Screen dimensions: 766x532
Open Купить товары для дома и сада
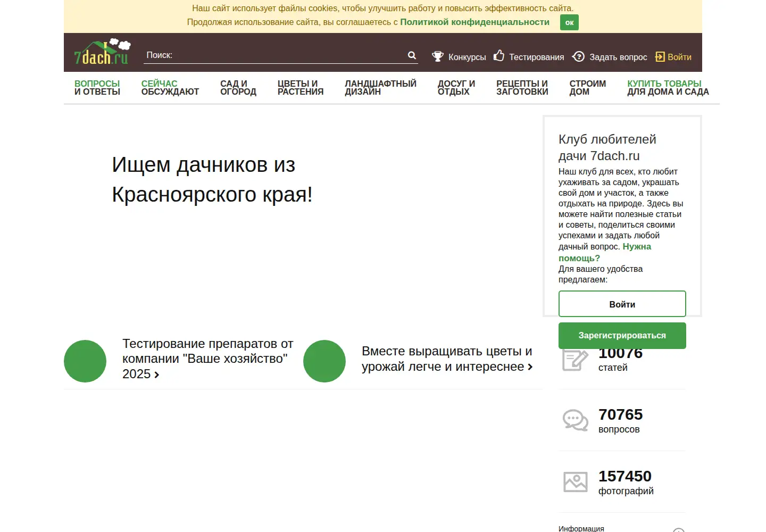[668, 88]
